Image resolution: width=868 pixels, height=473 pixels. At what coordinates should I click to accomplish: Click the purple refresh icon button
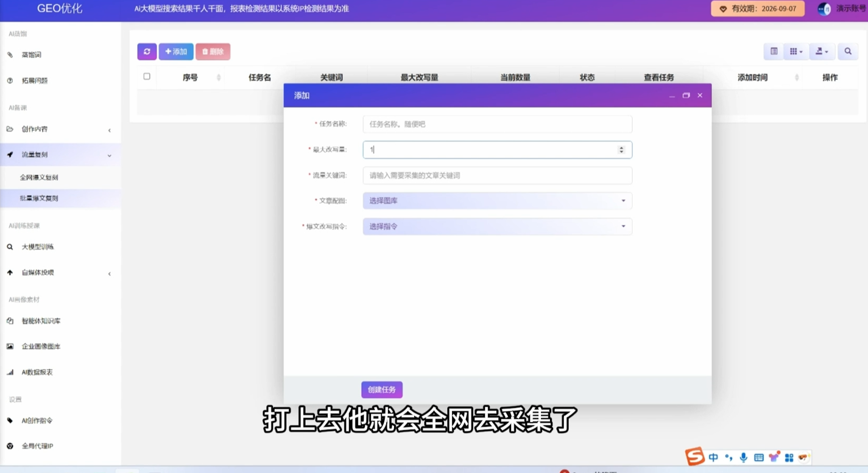147,52
